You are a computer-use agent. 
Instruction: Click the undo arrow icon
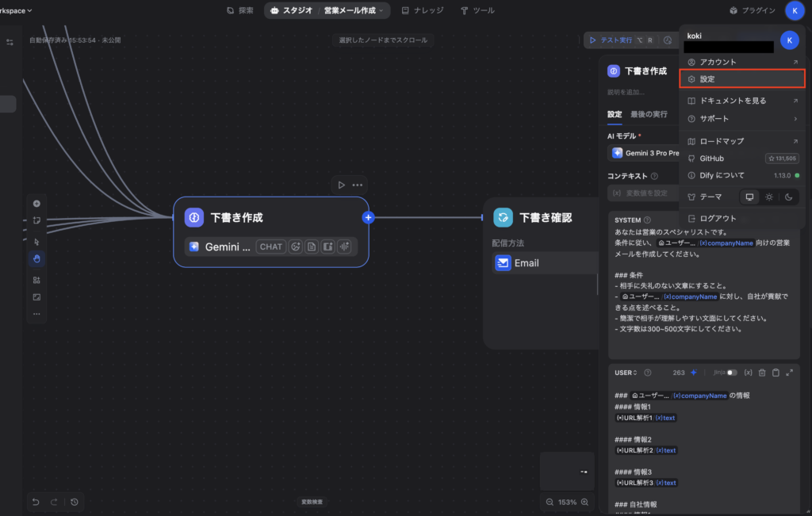pyautogui.click(x=36, y=502)
